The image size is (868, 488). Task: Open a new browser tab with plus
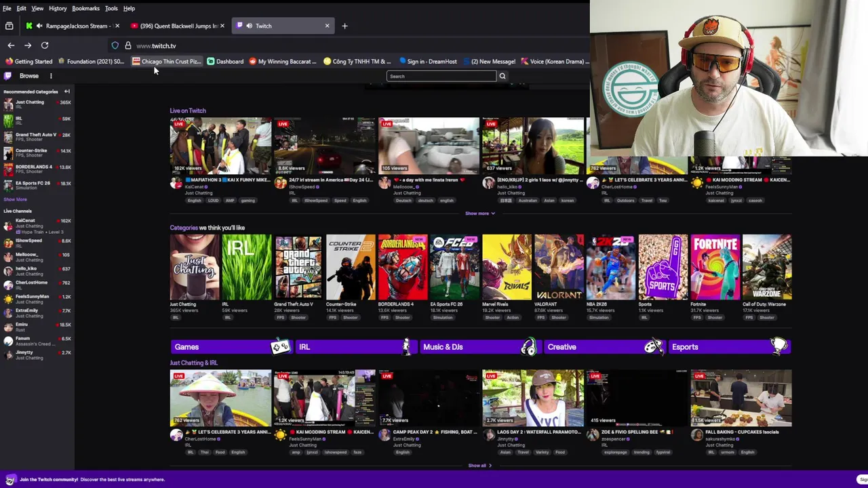coord(344,26)
